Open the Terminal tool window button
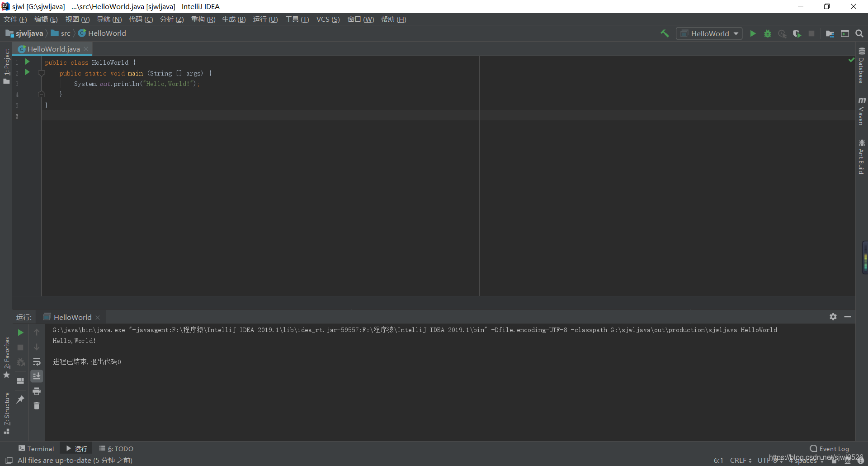The height and width of the screenshot is (466, 868). pyautogui.click(x=36, y=448)
